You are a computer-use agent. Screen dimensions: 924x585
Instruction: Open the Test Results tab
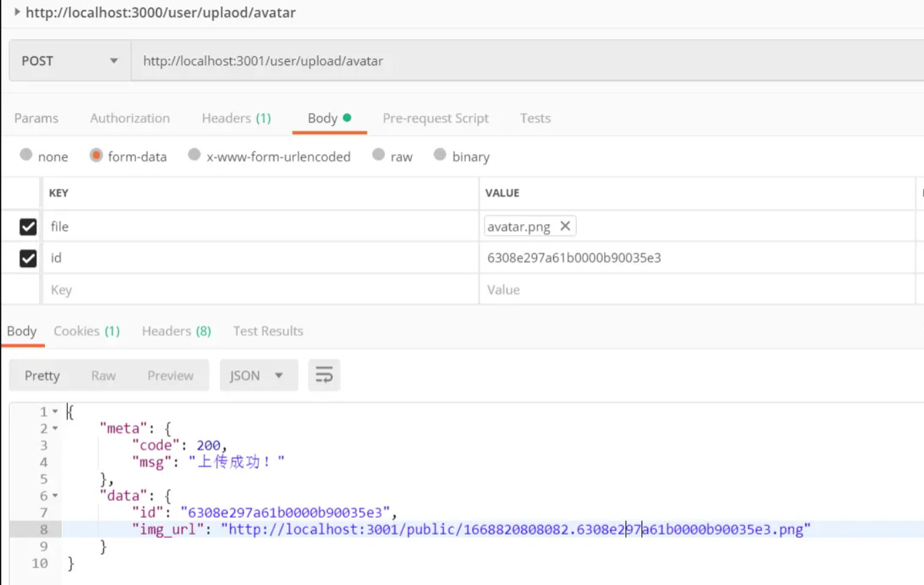[268, 331]
